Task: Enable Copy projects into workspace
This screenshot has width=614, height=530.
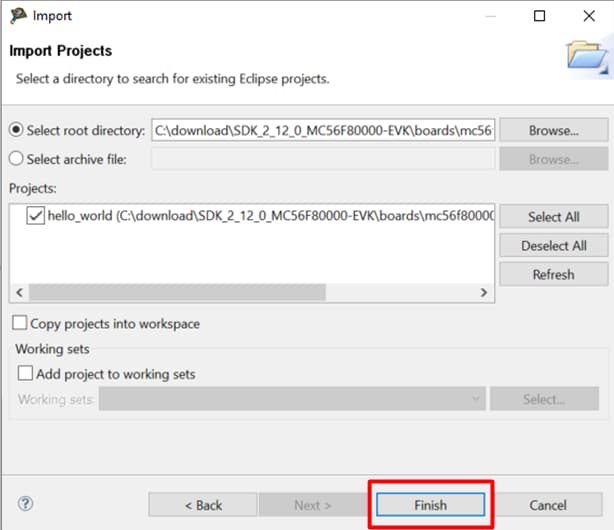Action: point(19,323)
